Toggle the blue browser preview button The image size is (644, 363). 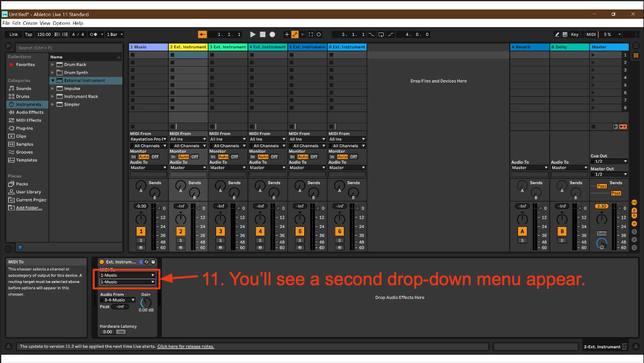click(x=20, y=247)
